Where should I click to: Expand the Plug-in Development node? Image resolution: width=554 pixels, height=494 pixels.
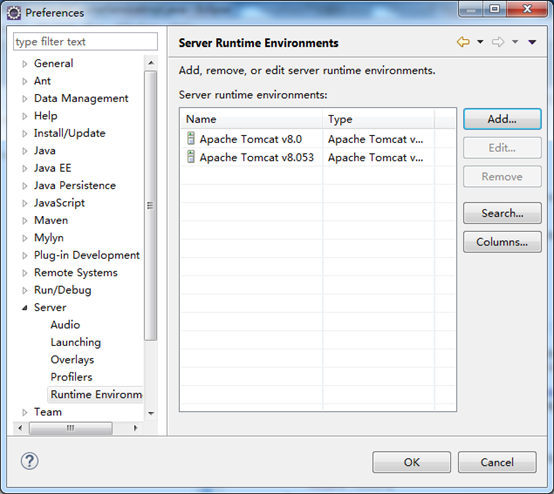(24, 255)
